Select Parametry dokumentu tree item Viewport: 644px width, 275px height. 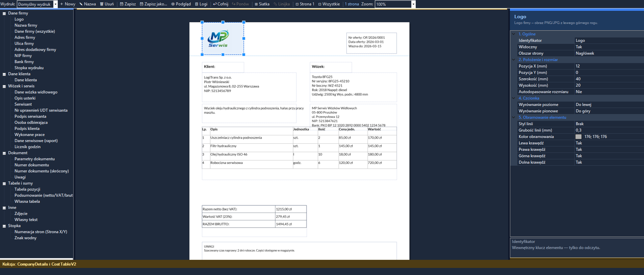[x=34, y=159]
